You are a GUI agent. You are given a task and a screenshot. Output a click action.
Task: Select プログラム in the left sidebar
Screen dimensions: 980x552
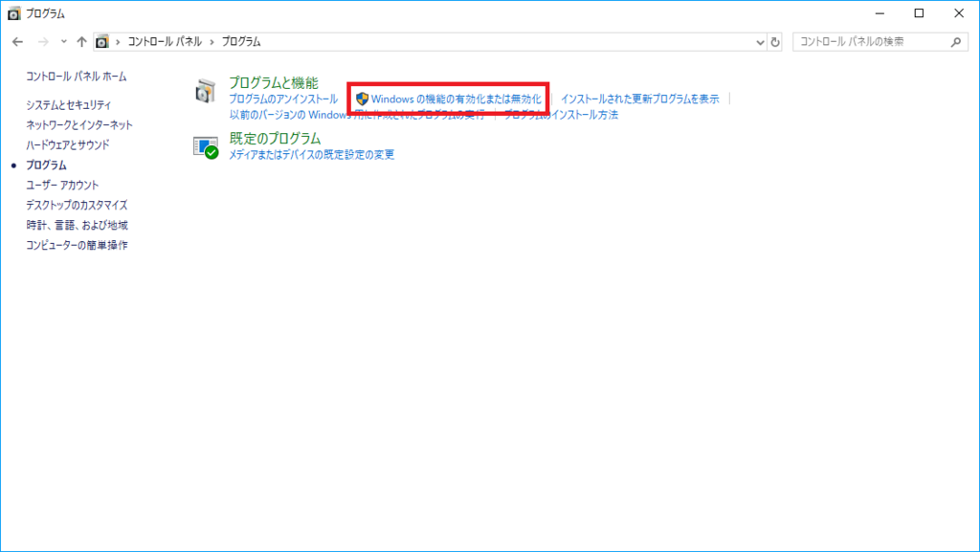(x=46, y=165)
